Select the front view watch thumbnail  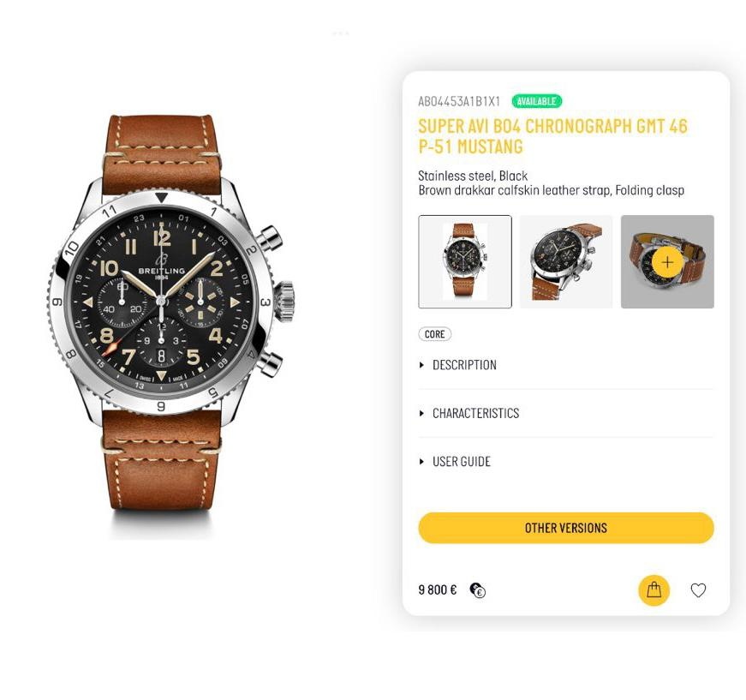point(465,261)
